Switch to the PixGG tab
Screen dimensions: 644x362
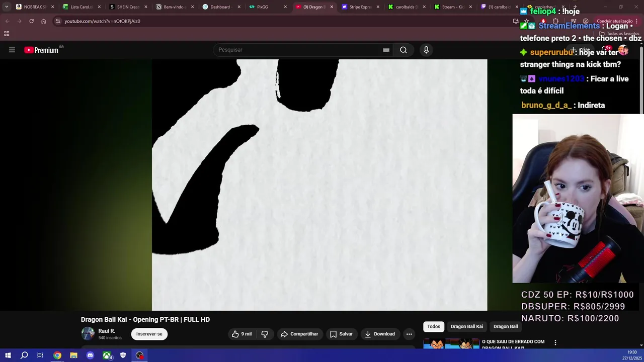click(267, 7)
